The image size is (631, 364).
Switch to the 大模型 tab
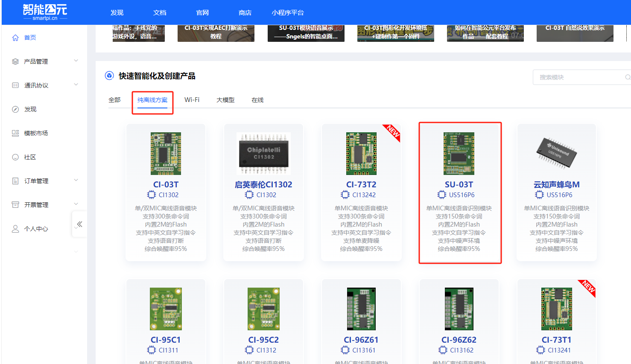pos(225,100)
